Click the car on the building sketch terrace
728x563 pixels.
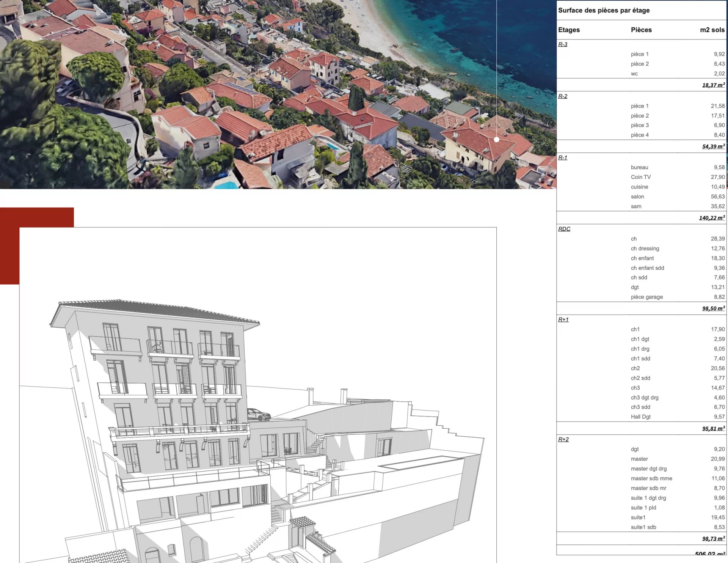(259, 414)
